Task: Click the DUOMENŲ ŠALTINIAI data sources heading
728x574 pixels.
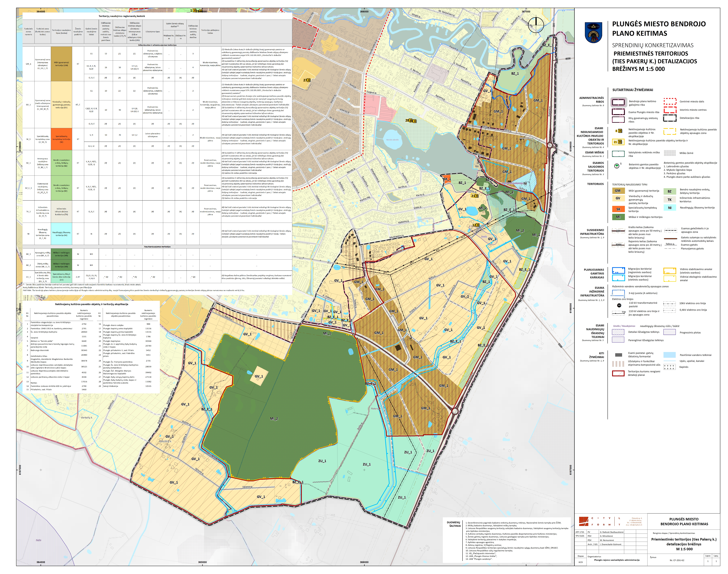Action: 454,524
